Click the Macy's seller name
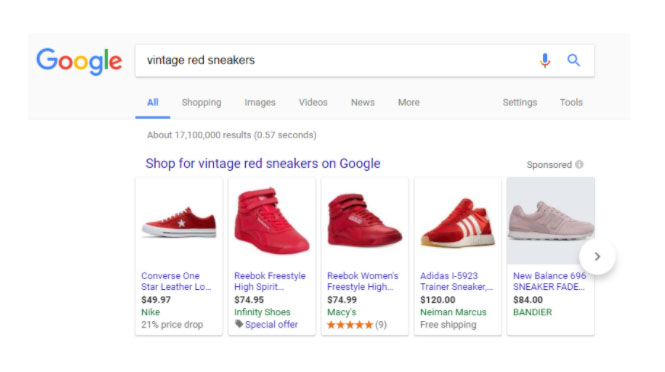The width and height of the screenshot is (665, 372). pyautogui.click(x=341, y=312)
